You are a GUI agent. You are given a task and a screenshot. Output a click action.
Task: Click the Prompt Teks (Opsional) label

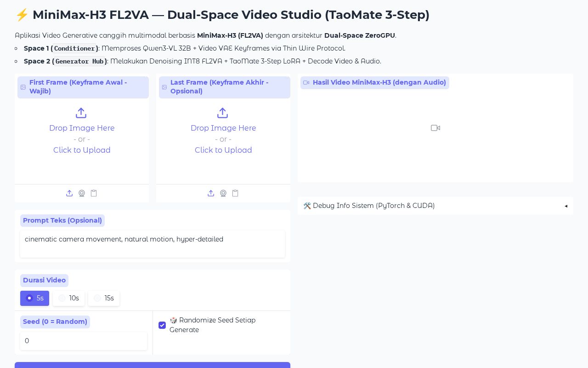(62, 220)
